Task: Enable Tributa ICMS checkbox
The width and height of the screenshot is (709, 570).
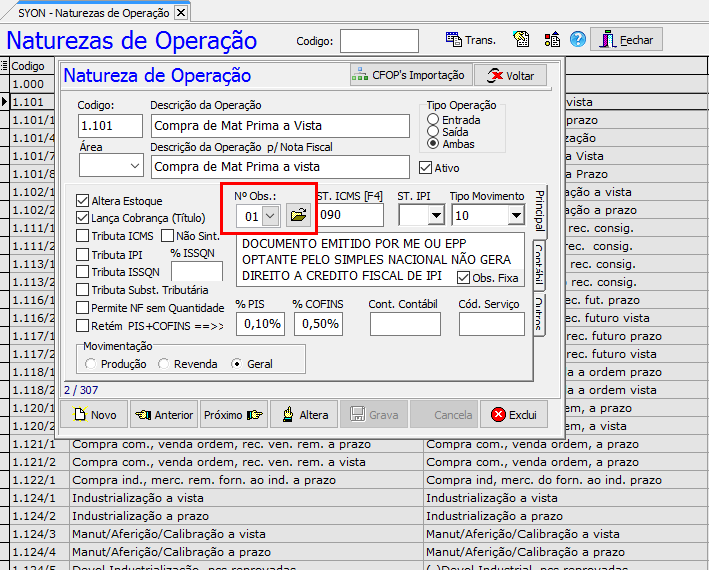Action: (x=82, y=236)
